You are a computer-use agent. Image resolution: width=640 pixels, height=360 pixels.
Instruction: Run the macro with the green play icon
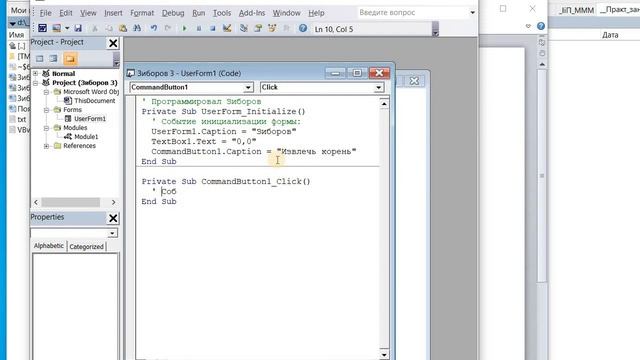click(x=184, y=29)
